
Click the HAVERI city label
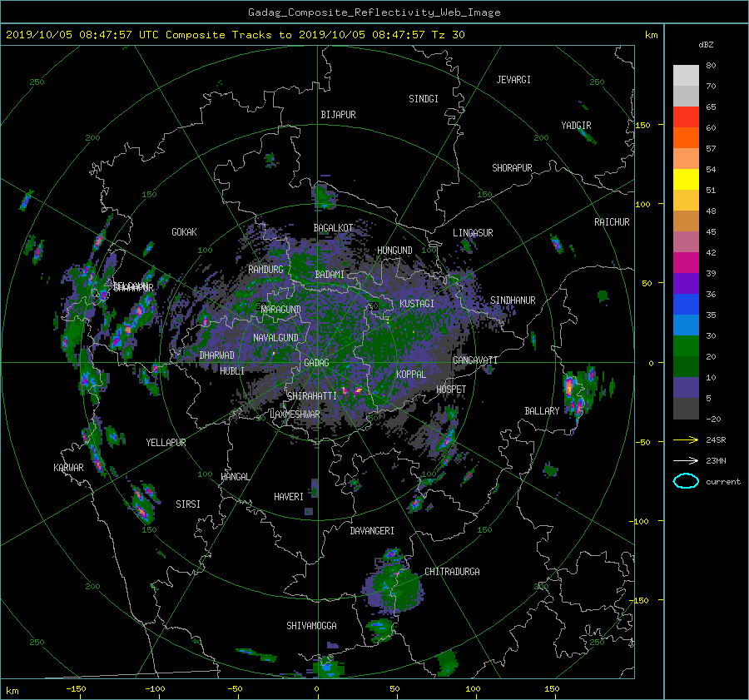click(x=289, y=497)
